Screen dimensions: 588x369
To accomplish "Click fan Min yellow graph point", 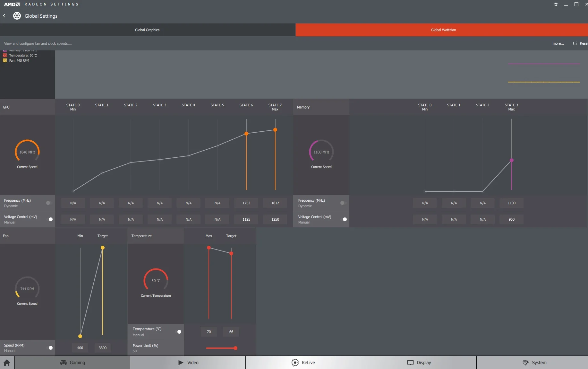I will (x=80, y=336).
